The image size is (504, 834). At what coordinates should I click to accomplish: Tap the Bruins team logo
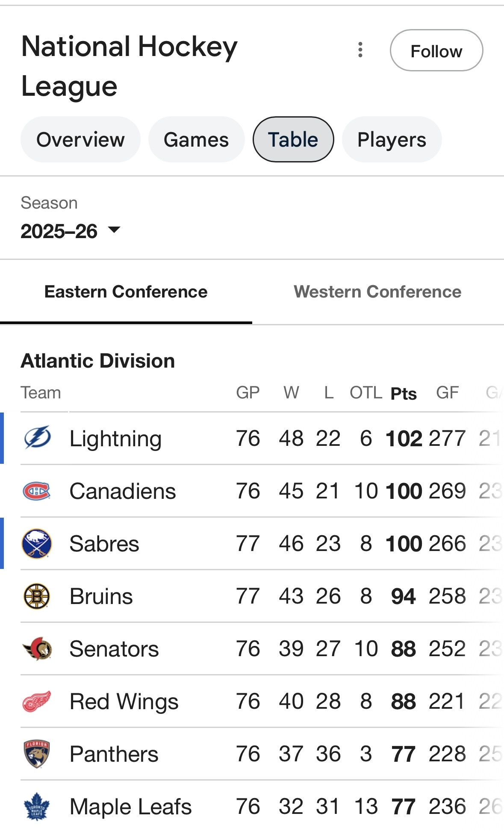pyautogui.click(x=37, y=596)
